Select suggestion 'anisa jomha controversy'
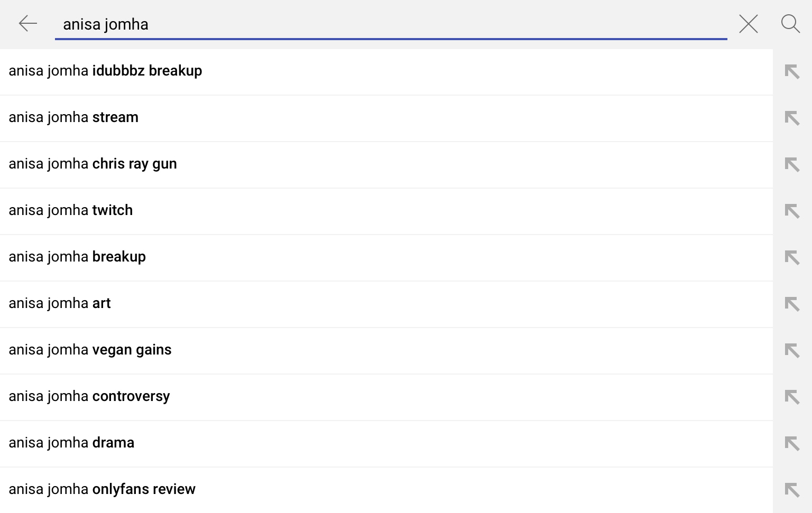The height and width of the screenshot is (513, 812). (386, 397)
